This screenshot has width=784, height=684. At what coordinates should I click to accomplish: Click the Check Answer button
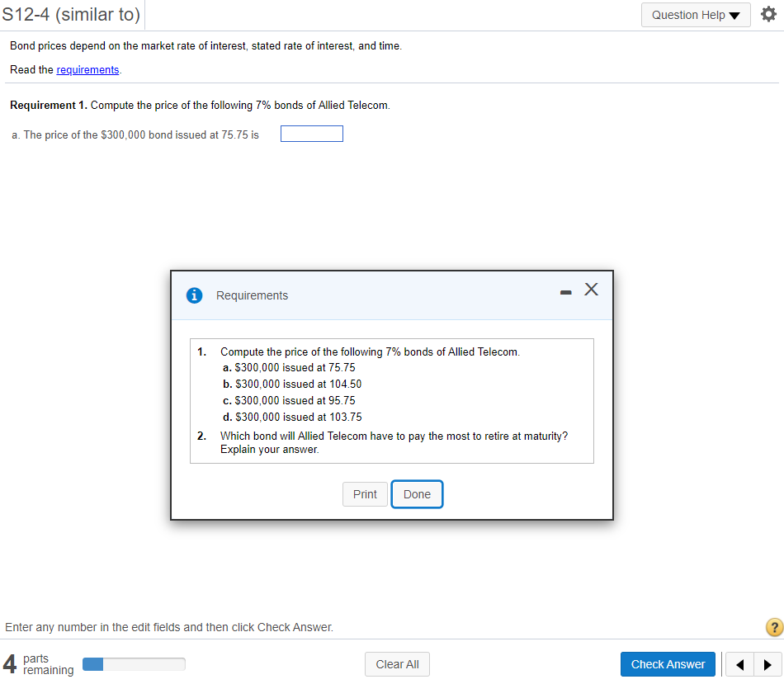click(x=668, y=664)
